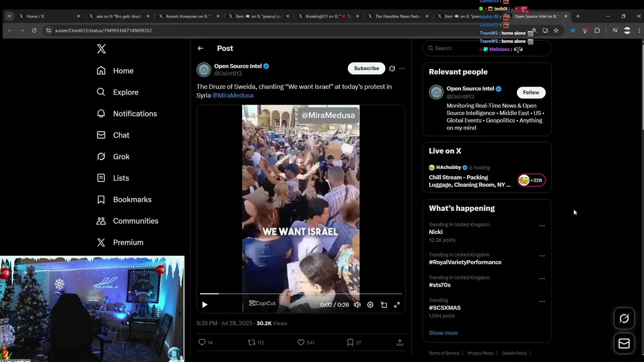Switch to the Home / X browser tab

point(49,16)
